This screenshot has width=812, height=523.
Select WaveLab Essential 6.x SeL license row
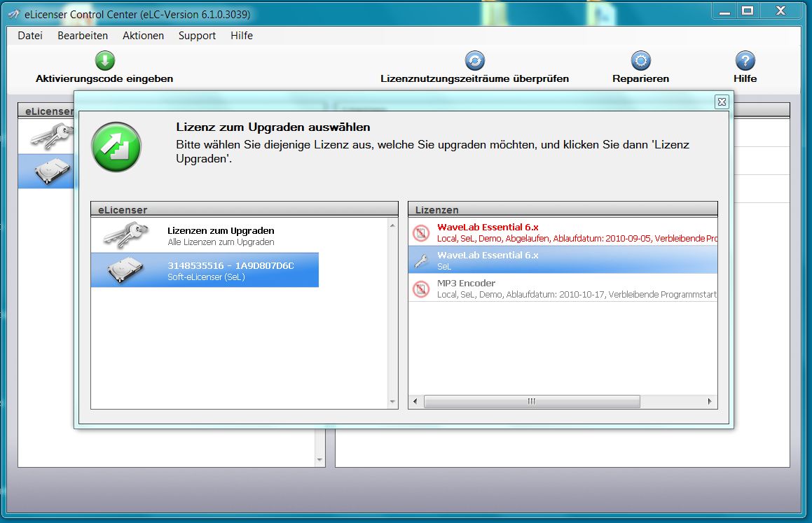coord(563,260)
